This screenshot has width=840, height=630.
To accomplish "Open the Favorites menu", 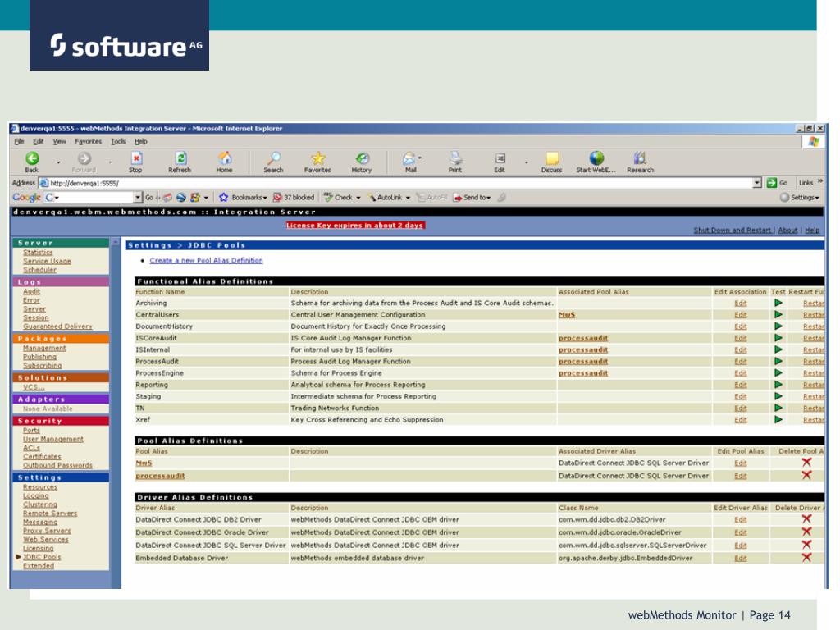I will pos(88,141).
